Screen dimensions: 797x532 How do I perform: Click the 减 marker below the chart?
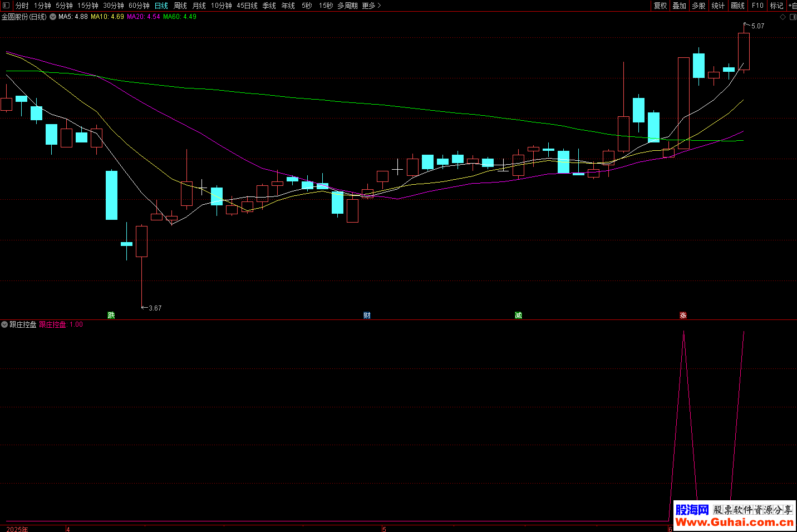click(518, 315)
